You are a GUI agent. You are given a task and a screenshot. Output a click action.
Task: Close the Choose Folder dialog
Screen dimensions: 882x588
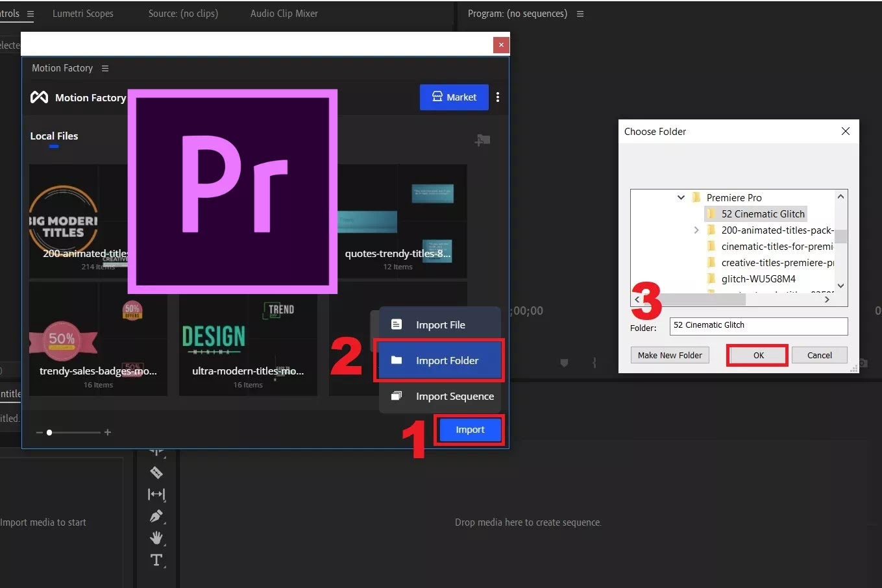tap(845, 131)
